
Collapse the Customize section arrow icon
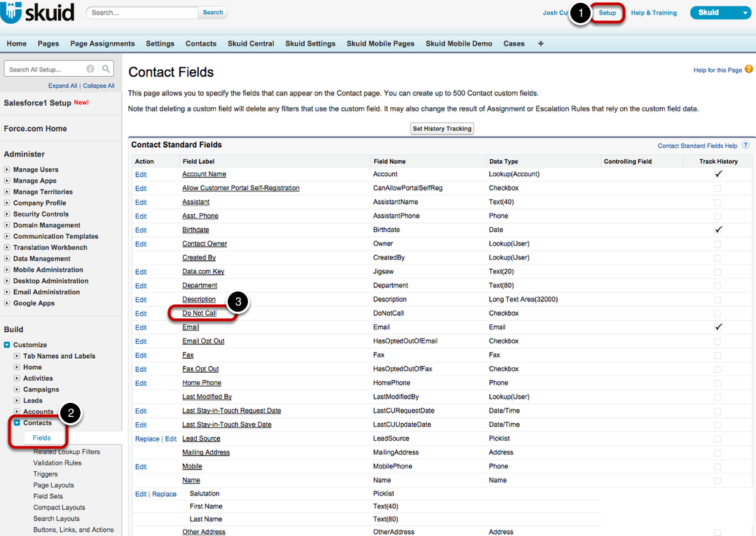[7, 345]
